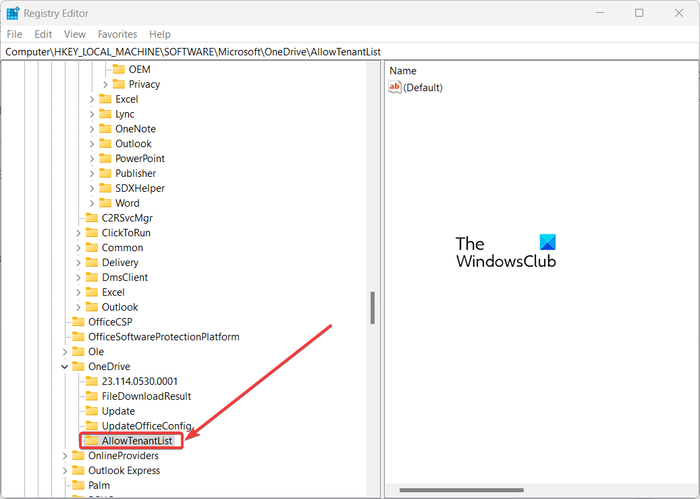Expand the Outlook Express key
700x499 pixels.
(65, 470)
